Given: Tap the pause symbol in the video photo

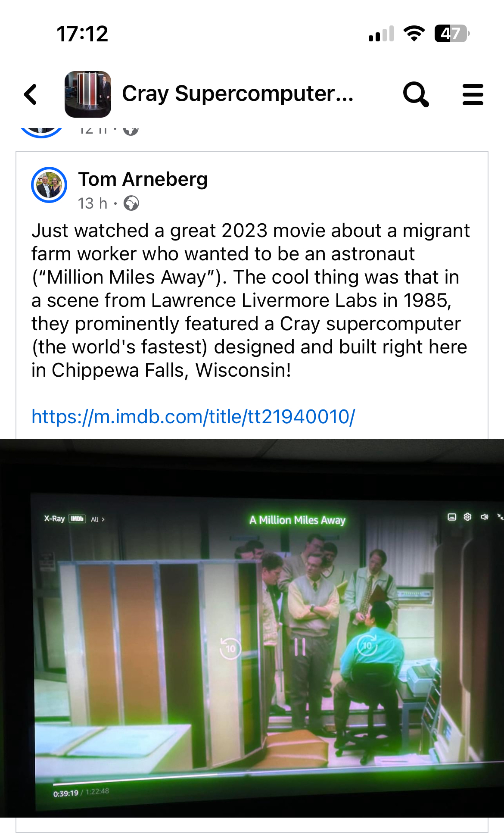Looking at the screenshot, I should [300, 647].
